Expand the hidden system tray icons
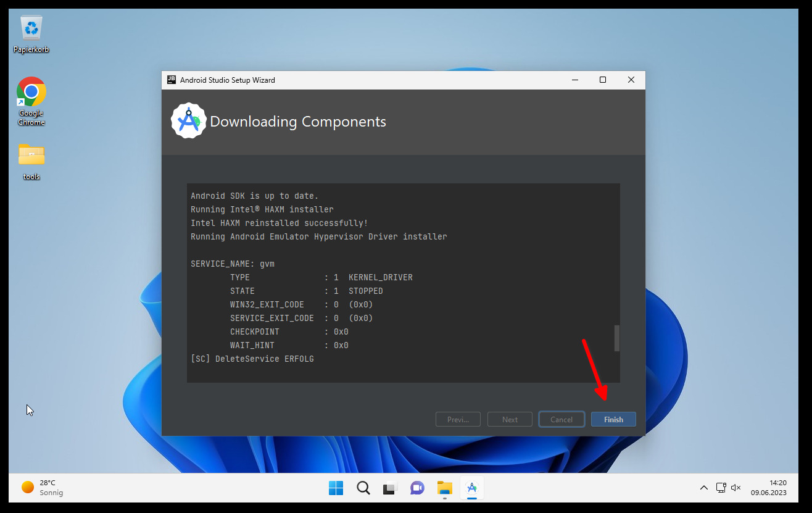Screen dimensions: 812x513 [703, 488]
